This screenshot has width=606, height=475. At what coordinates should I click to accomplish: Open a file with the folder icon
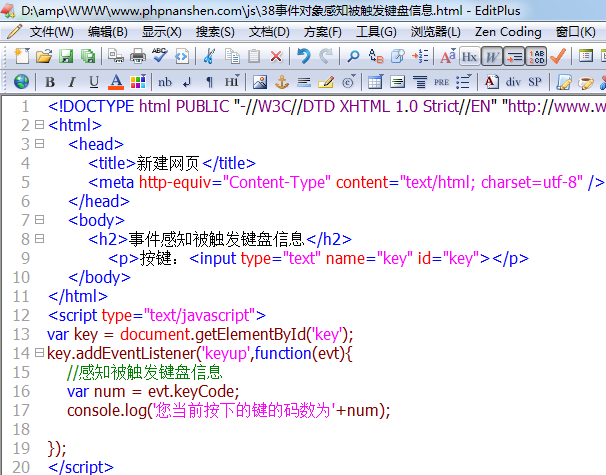[44, 56]
